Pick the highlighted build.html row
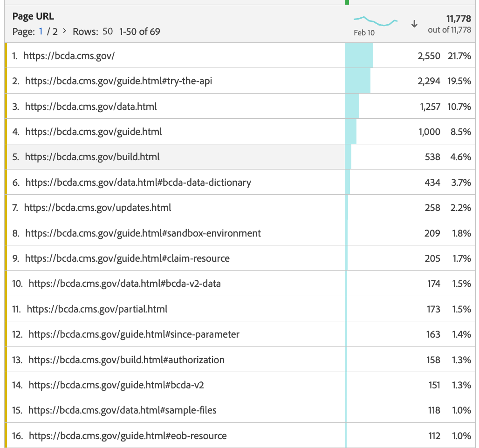Image resolution: width=479 pixels, height=448 pixels. [92, 157]
